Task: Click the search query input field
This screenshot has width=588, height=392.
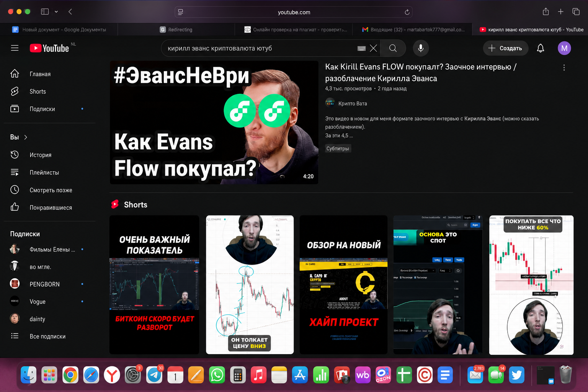Action: (x=260, y=48)
